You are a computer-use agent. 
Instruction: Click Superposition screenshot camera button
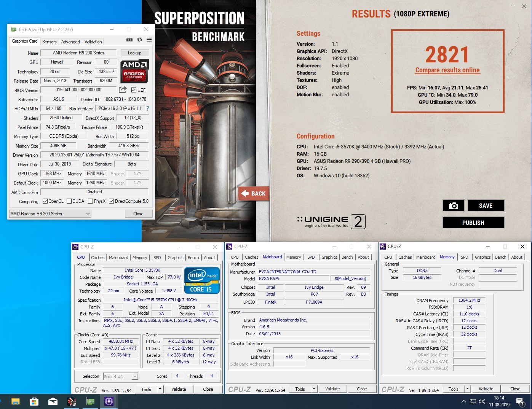(453, 206)
